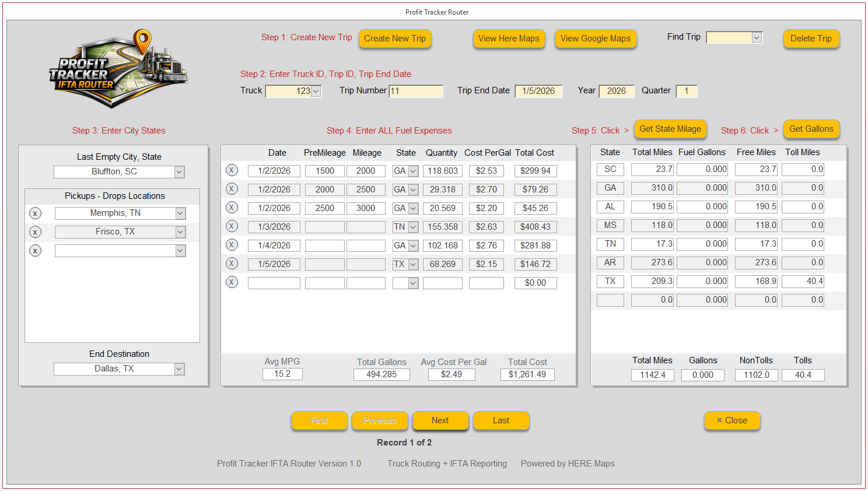Delete the 1/3/2026 fuel expense row

[232, 226]
